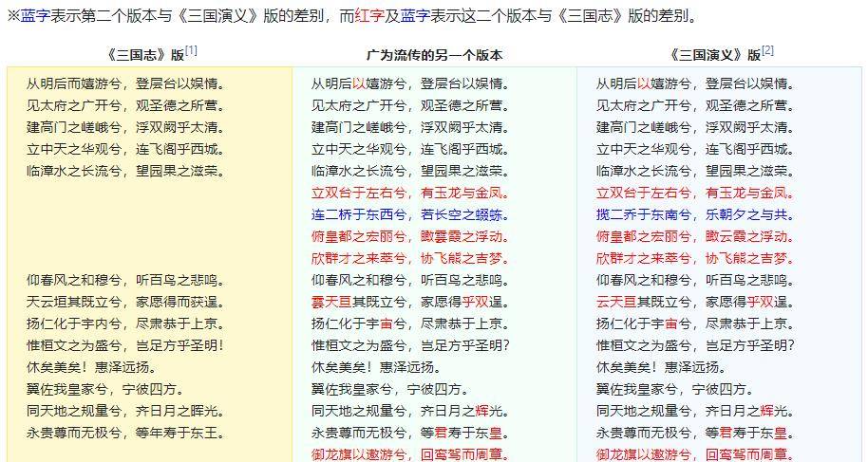The image size is (868, 462).
Task: Click line 从明后而嬉游兮，登层台以娱情
Action: [x=125, y=84]
